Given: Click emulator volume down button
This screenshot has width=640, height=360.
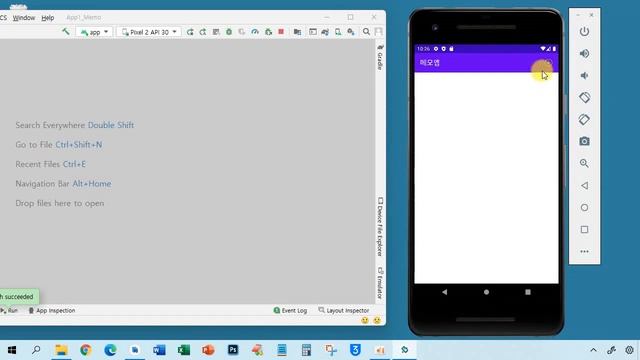Looking at the screenshot, I should (584, 76).
